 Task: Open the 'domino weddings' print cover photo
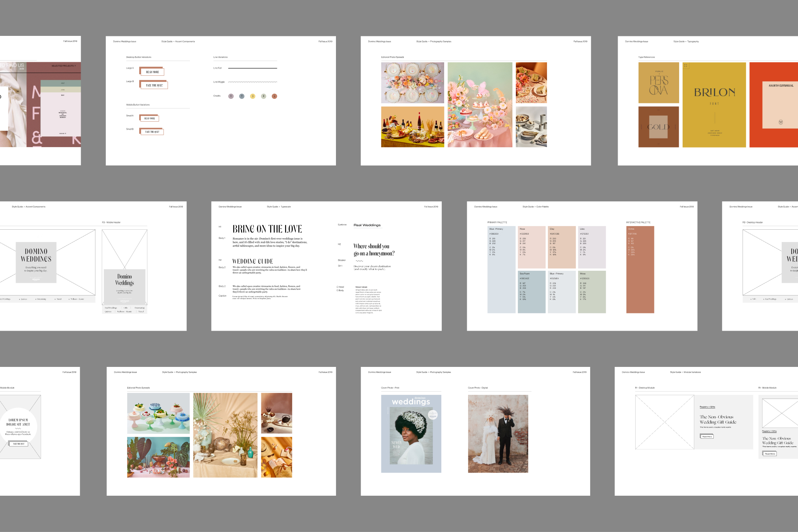tap(411, 434)
